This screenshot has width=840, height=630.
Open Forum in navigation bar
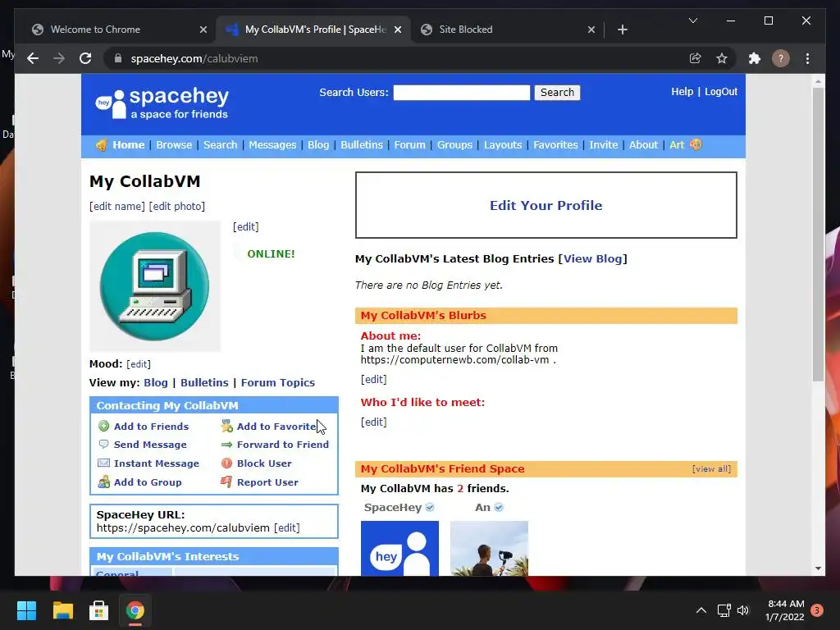coord(410,144)
